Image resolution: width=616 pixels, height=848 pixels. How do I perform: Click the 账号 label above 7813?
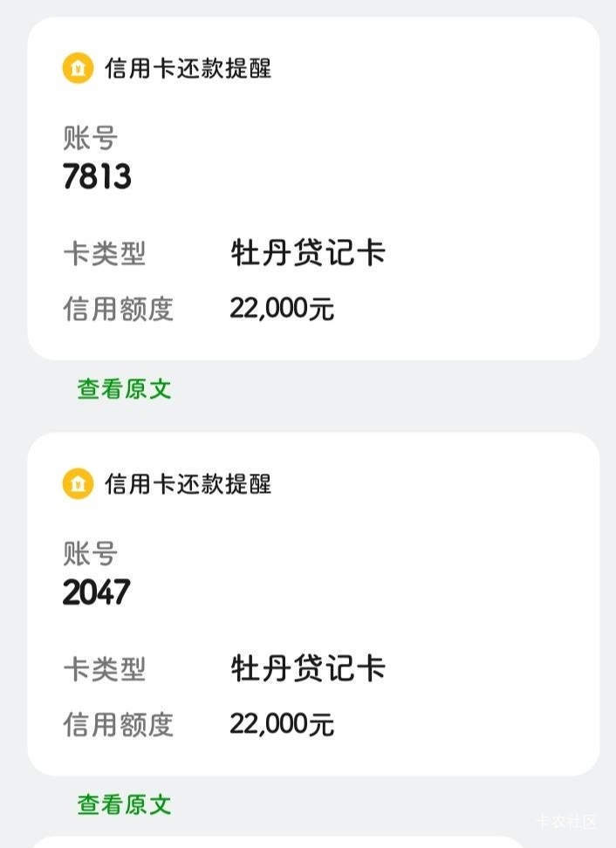[90, 138]
